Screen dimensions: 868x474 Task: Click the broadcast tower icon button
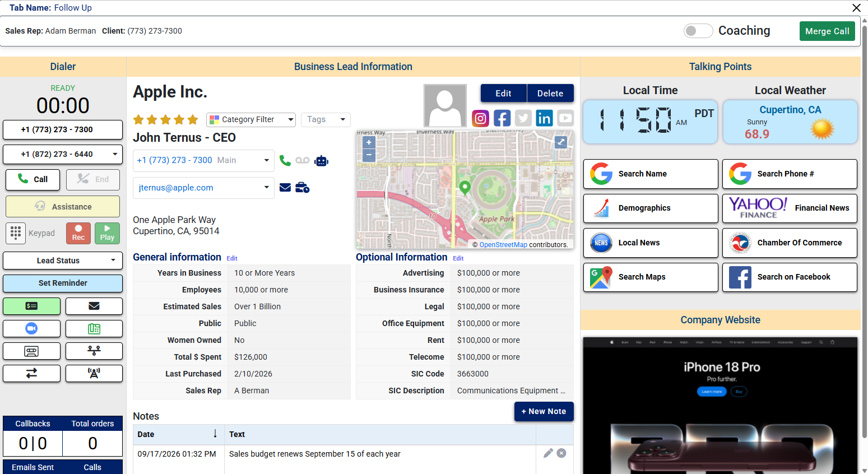pyautogui.click(x=94, y=373)
